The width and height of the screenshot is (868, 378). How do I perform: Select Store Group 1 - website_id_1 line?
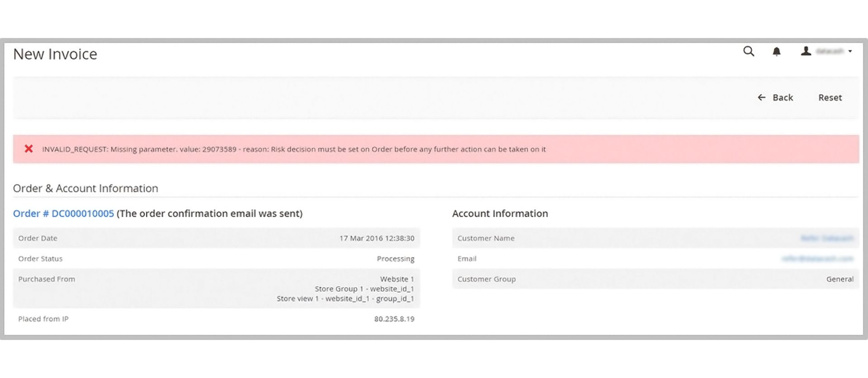pyautogui.click(x=364, y=289)
